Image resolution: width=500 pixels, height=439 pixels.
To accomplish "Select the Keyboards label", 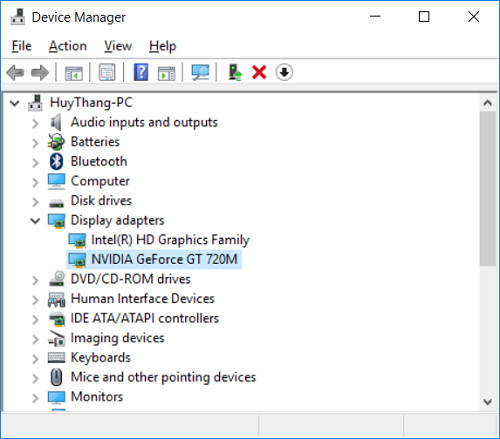I will click(101, 358).
